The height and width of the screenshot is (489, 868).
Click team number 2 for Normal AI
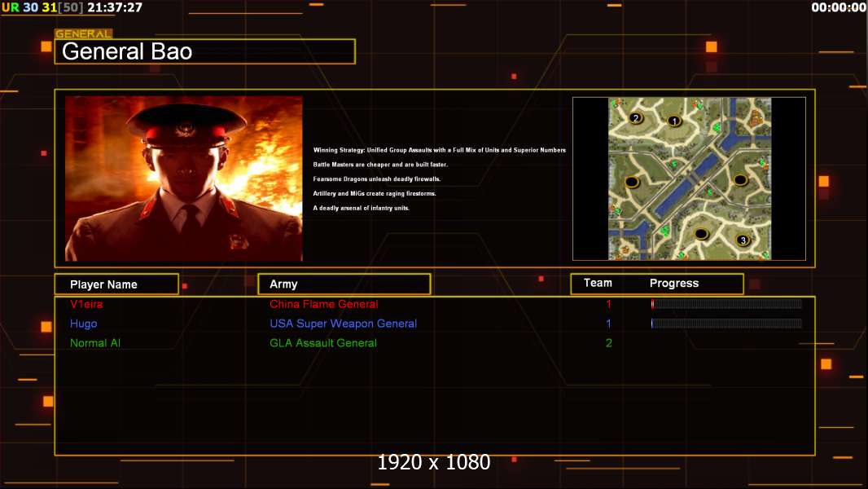(608, 343)
